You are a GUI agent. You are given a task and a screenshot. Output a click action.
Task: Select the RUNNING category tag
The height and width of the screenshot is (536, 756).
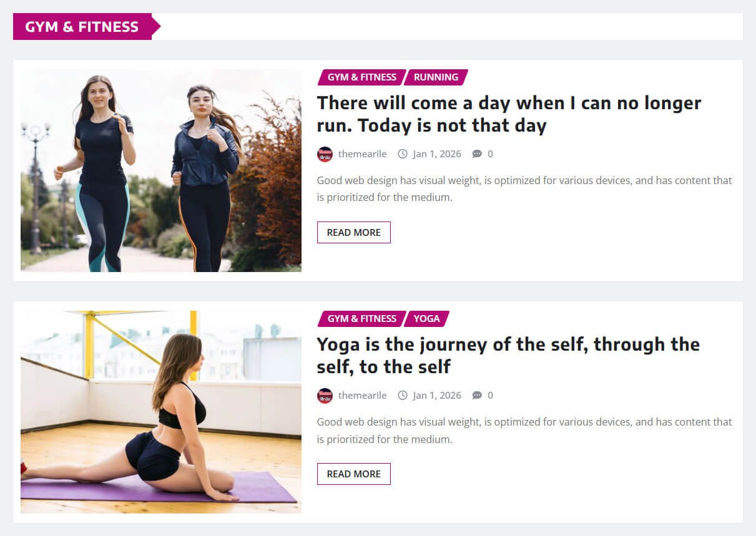point(436,77)
